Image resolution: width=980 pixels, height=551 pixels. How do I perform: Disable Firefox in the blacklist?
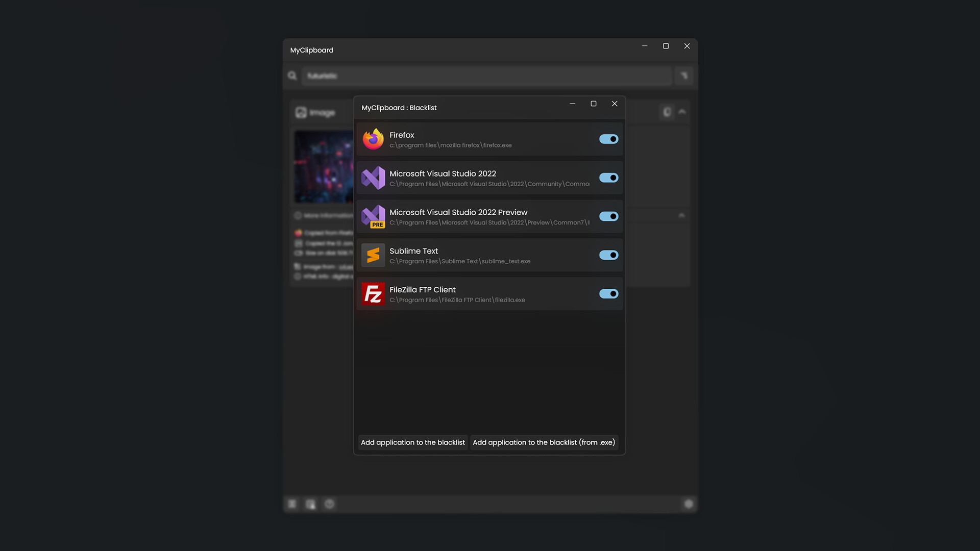coord(608,139)
